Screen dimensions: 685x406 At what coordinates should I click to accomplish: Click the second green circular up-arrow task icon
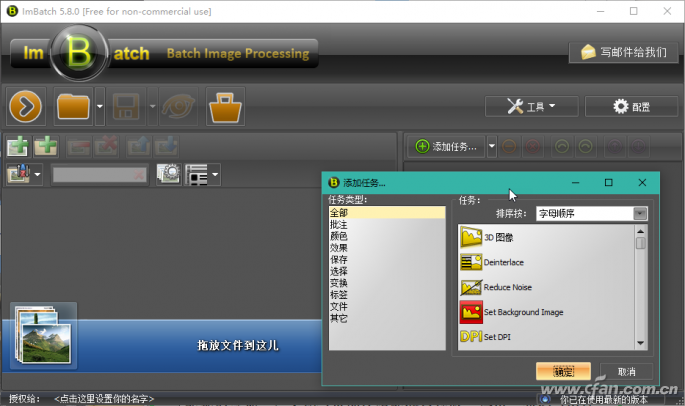(586, 146)
